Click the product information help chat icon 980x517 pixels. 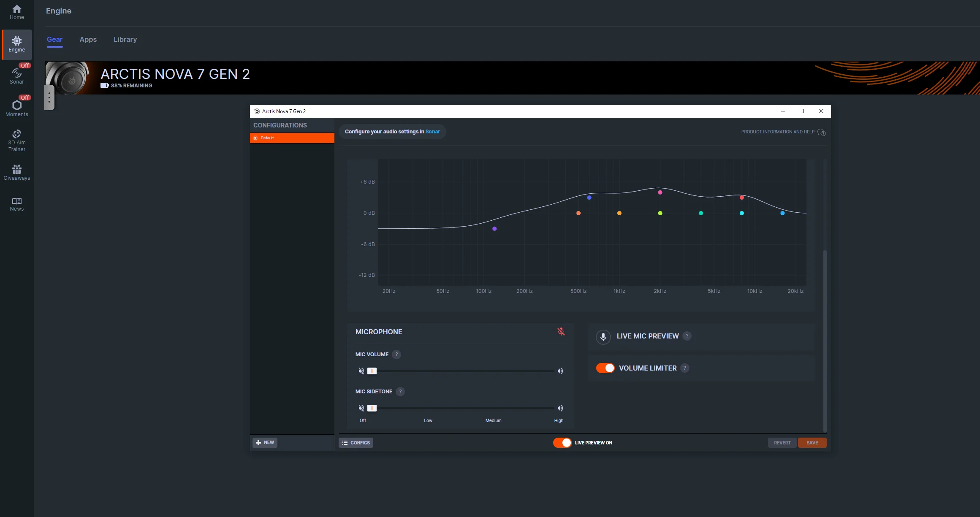[821, 132]
